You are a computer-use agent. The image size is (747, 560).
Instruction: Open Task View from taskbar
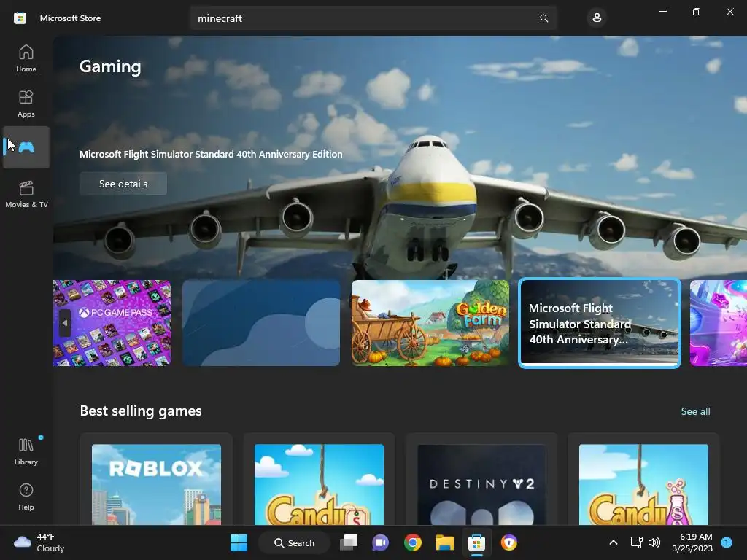pos(349,542)
